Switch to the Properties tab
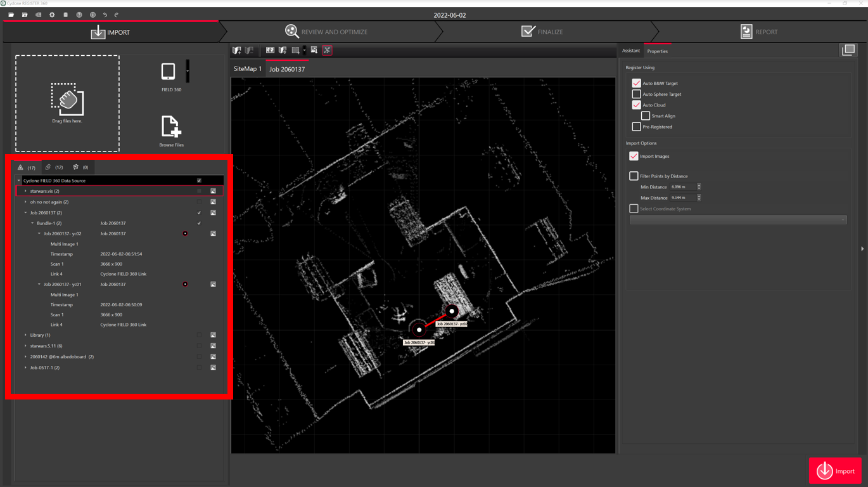The width and height of the screenshot is (868, 487). (x=658, y=51)
